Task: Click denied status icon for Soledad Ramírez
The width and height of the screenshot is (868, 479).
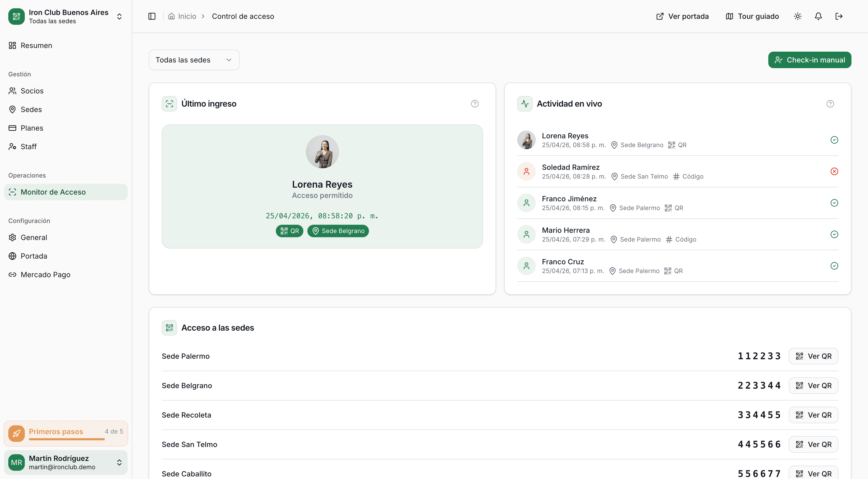Action: pos(834,171)
